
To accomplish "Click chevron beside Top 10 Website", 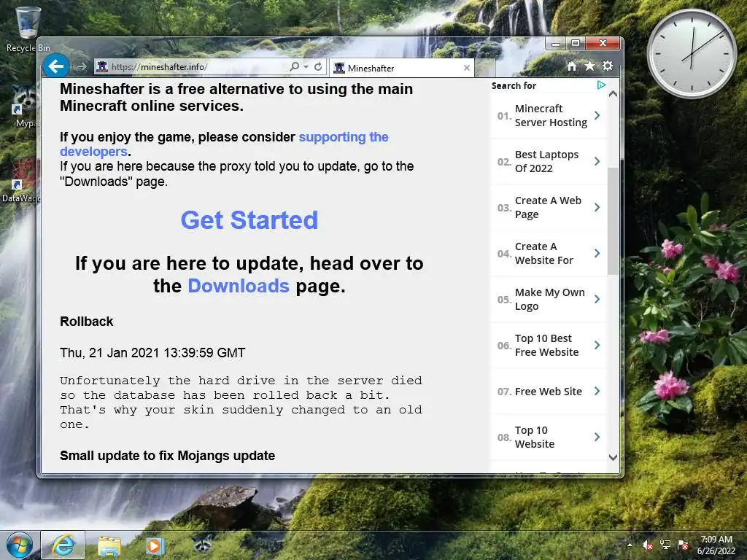I will 597,437.
